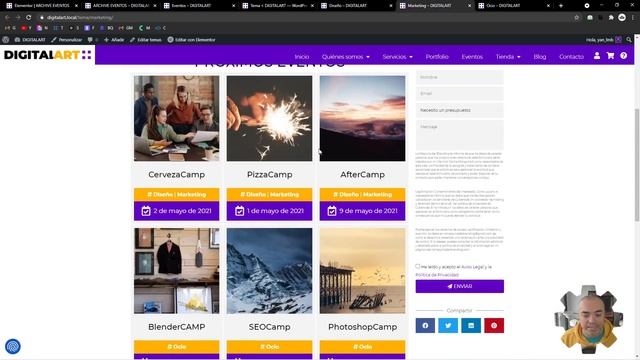The height and width of the screenshot is (360, 640).
Task: Click calendar icon on AfterCamp date
Action: click(x=332, y=211)
